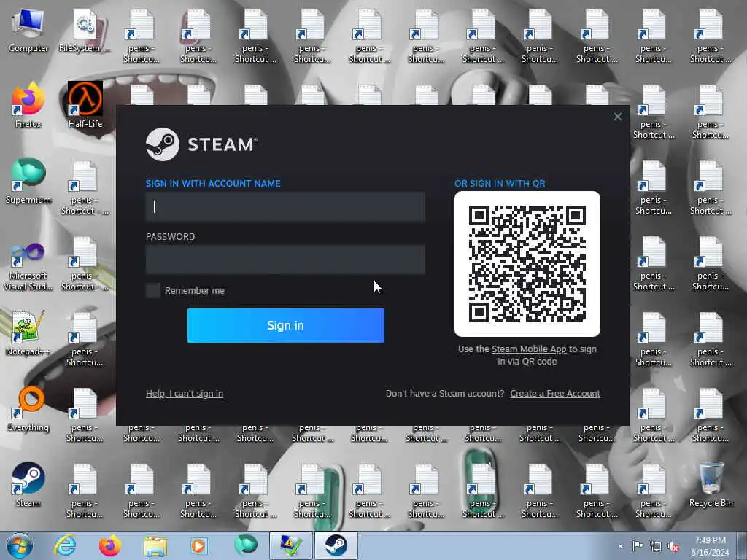Viewport: 747px width, 560px height.
Task: Select the Firefox desktop shortcut
Action: [28, 106]
